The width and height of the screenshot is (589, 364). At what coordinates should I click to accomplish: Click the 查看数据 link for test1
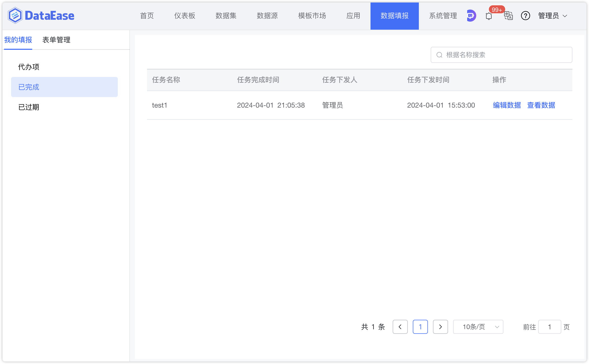541,105
